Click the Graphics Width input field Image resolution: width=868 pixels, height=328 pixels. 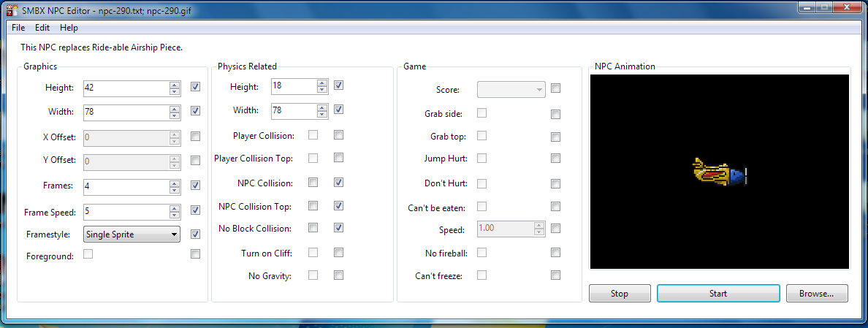126,112
